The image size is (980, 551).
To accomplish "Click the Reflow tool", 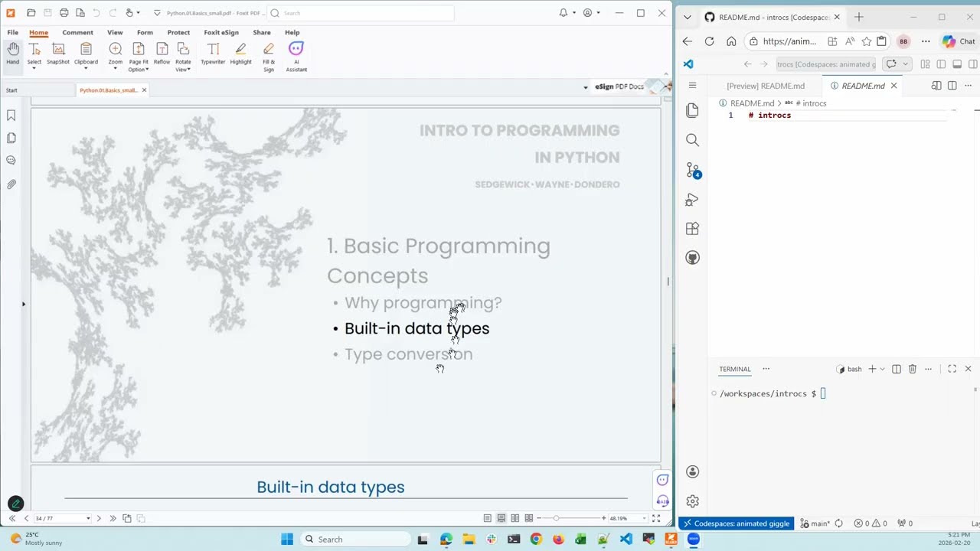I will [x=162, y=54].
